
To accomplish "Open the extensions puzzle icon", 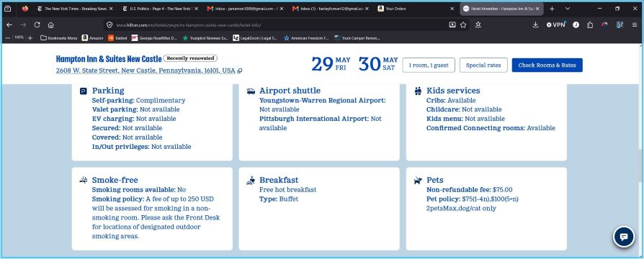I will (x=590, y=25).
